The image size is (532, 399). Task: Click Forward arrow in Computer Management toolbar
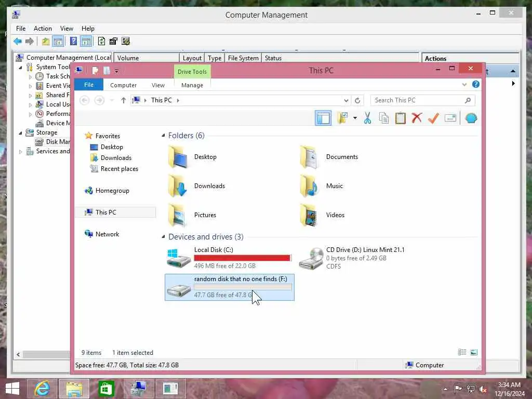click(30, 42)
